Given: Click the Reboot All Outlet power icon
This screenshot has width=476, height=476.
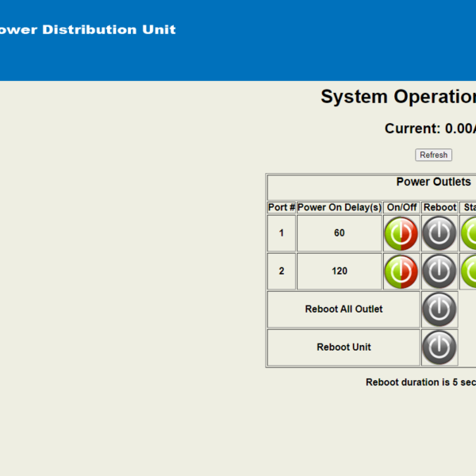Looking at the screenshot, I should 440,309.
